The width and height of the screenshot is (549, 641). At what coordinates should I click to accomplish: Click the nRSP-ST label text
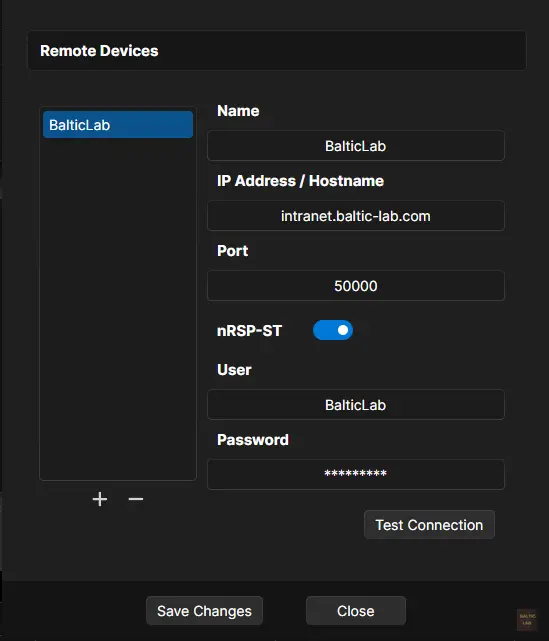coord(249,331)
